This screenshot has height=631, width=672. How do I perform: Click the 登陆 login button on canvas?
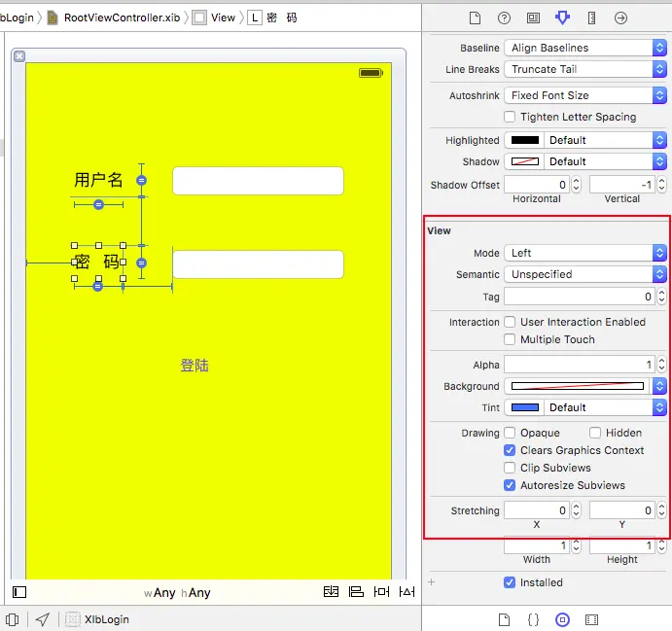[x=195, y=366]
